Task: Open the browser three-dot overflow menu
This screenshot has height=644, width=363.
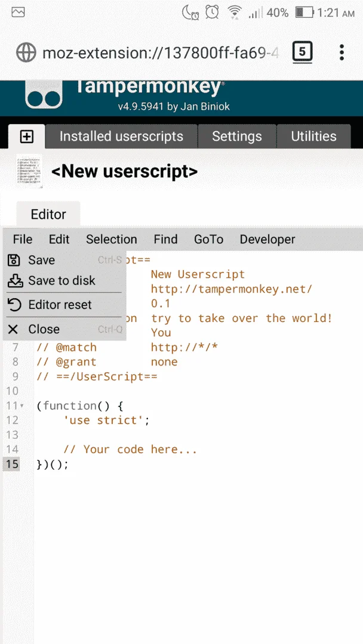Action: point(342,52)
